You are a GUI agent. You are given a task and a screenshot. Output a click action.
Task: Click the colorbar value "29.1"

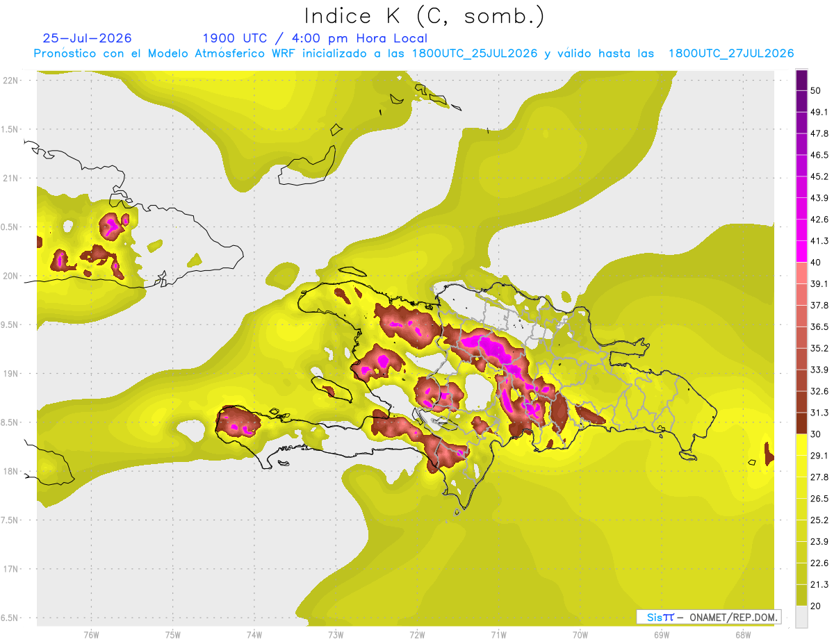(x=819, y=456)
